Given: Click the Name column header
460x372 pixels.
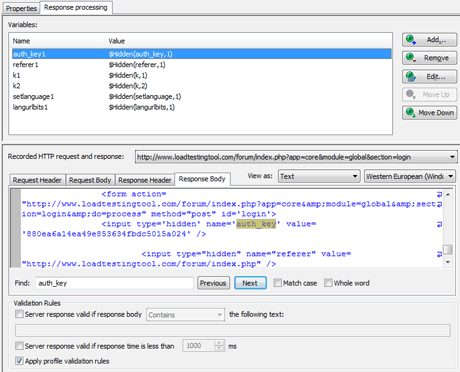Looking at the screenshot, I should 57,41.
